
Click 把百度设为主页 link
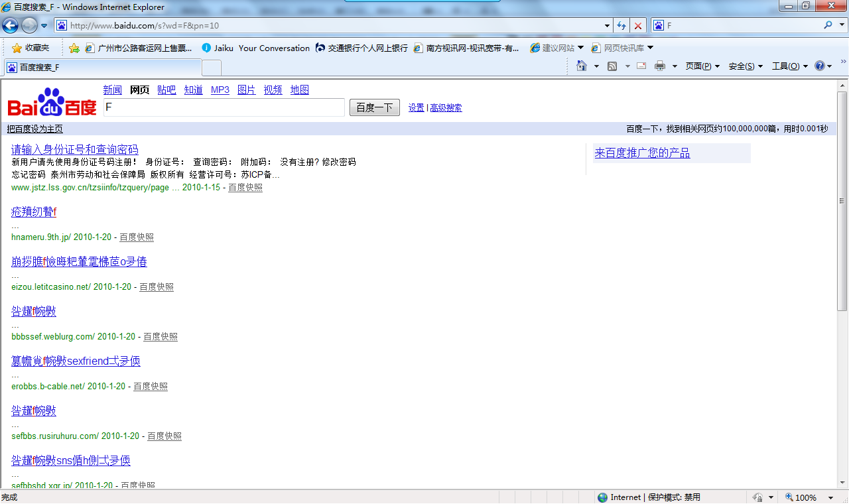[x=34, y=129]
